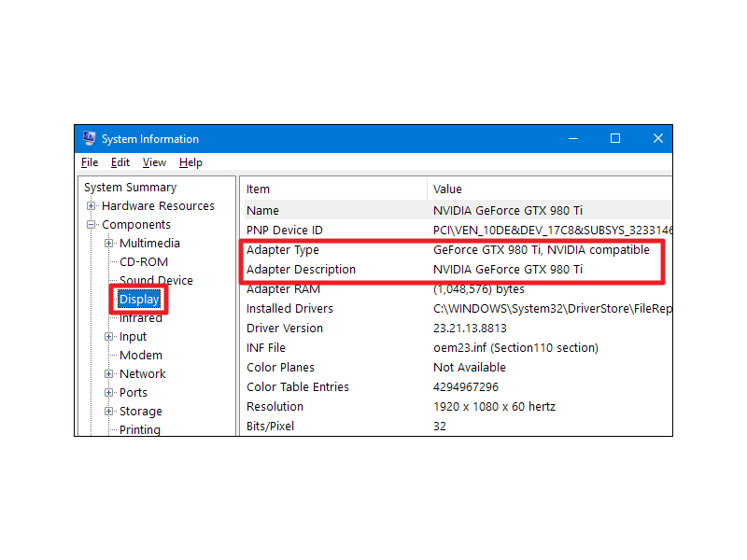Select the Network tree item
The width and height of the screenshot is (747, 560).
click(x=143, y=374)
